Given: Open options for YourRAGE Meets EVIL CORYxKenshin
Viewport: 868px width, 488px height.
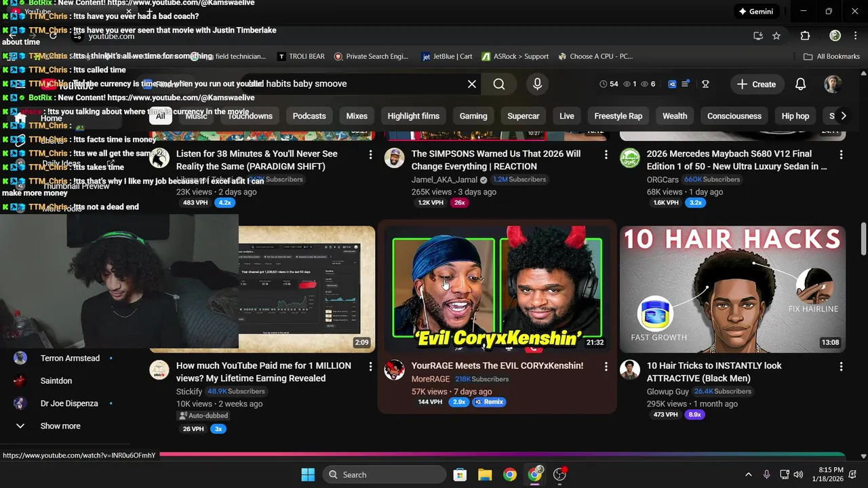Looking at the screenshot, I should tap(606, 367).
